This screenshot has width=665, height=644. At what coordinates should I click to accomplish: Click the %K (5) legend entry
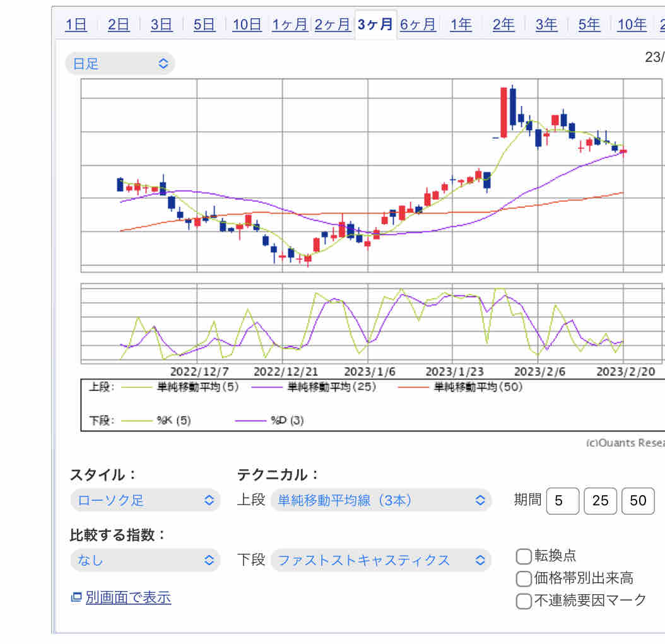pos(174,420)
